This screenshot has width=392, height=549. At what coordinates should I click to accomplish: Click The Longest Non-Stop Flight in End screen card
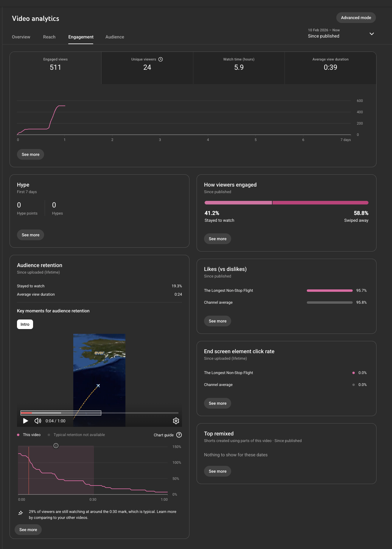coord(228,373)
